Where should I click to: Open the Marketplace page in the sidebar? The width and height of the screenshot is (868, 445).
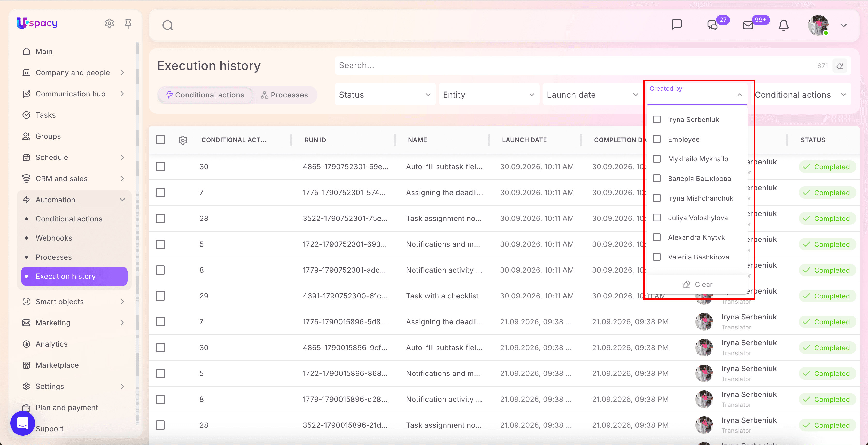[x=57, y=365]
